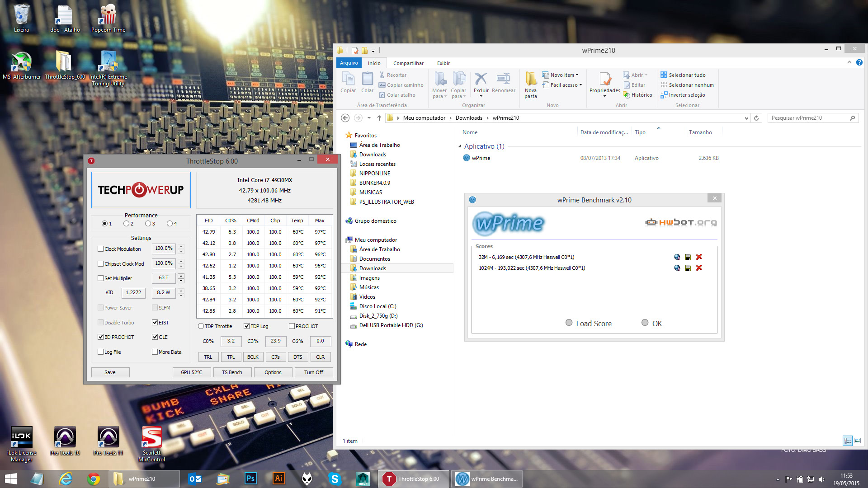Open the Arquivo tab
The width and height of the screenshot is (868, 488).
tap(349, 63)
